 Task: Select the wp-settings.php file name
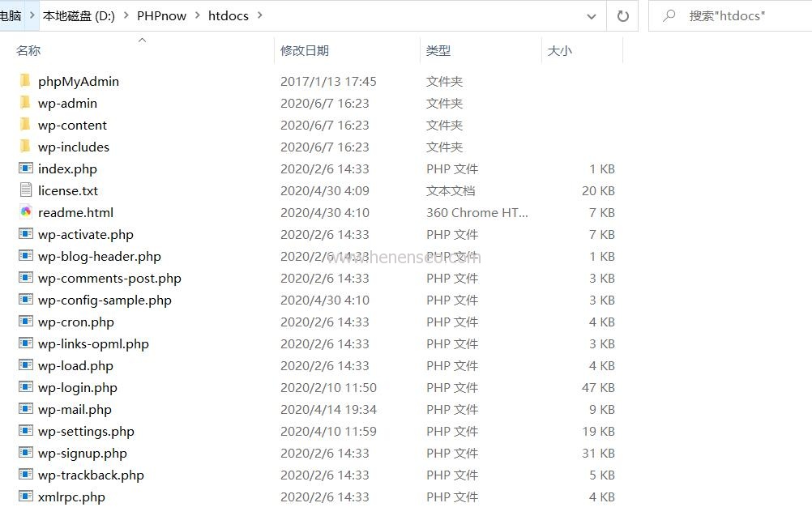(86, 431)
